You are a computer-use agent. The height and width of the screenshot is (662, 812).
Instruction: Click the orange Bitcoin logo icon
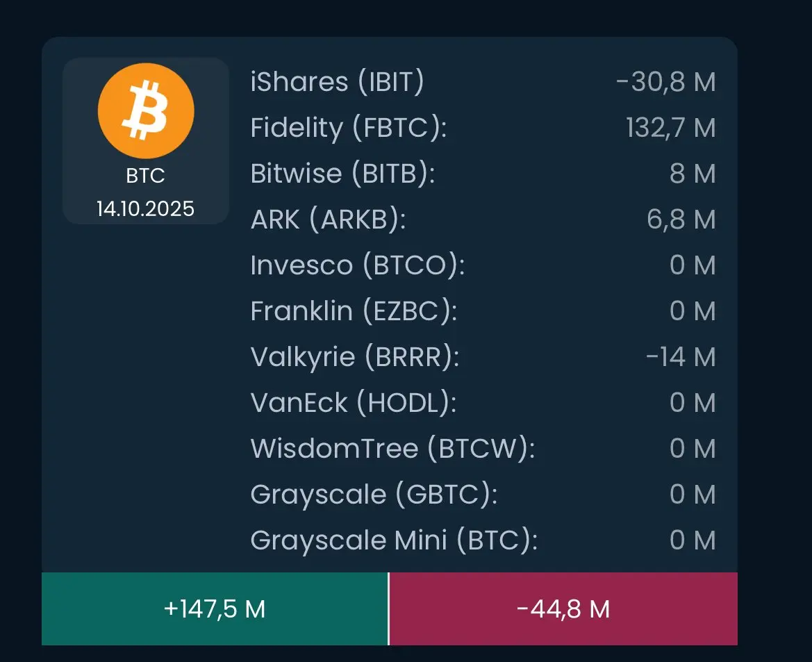click(145, 111)
